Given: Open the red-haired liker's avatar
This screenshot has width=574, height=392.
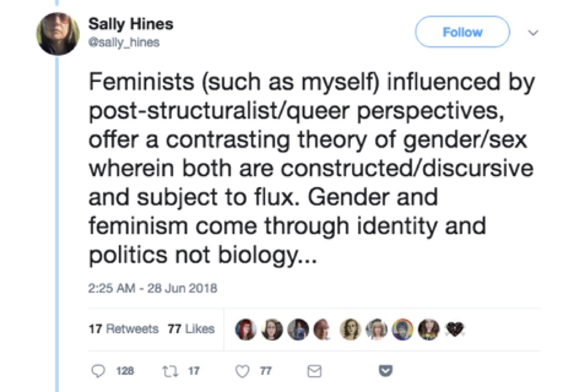Looking at the screenshot, I should pyautogui.click(x=245, y=329).
